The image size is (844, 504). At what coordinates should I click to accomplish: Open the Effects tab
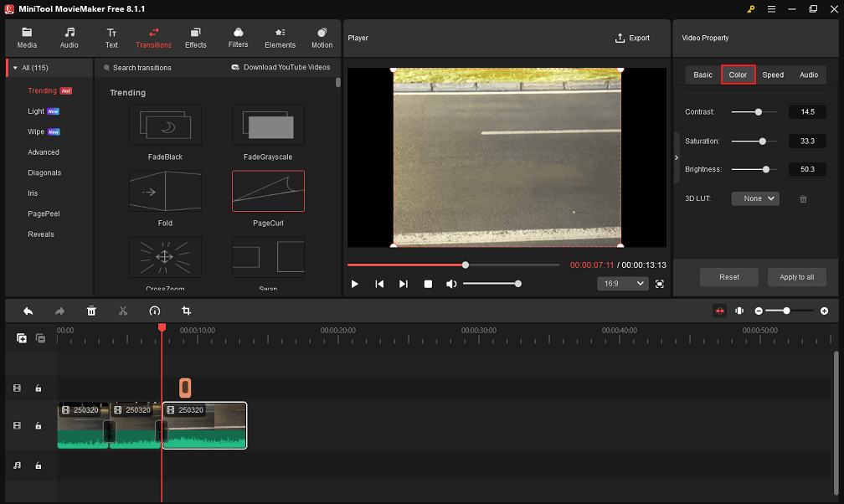[x=195, y=39]
